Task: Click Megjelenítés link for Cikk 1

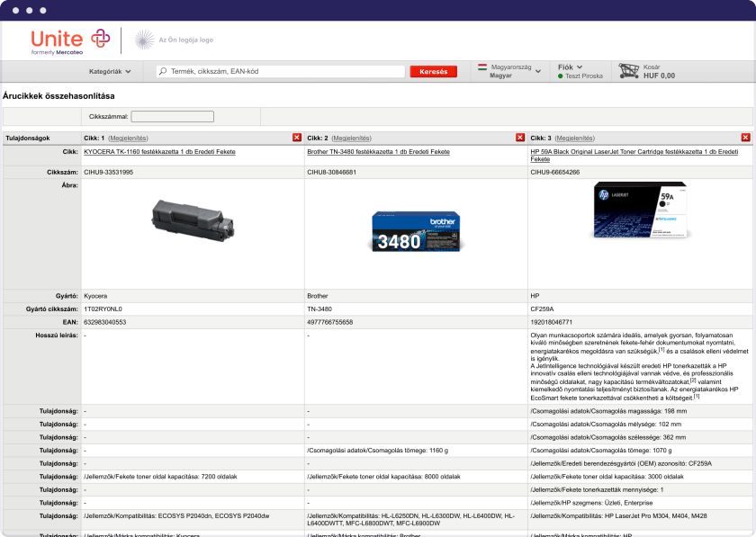Action: pyautogui.click(x=128, y=138)
